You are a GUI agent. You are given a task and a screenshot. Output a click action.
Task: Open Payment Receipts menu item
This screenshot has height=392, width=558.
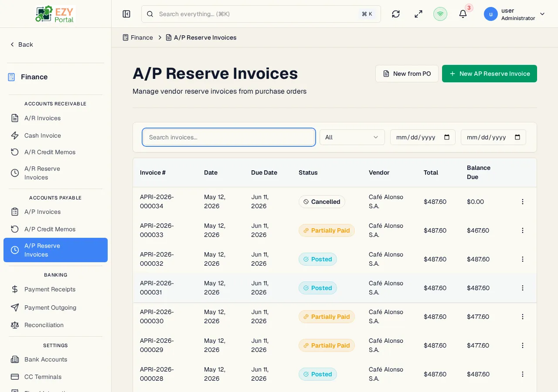tap(55, 289)
